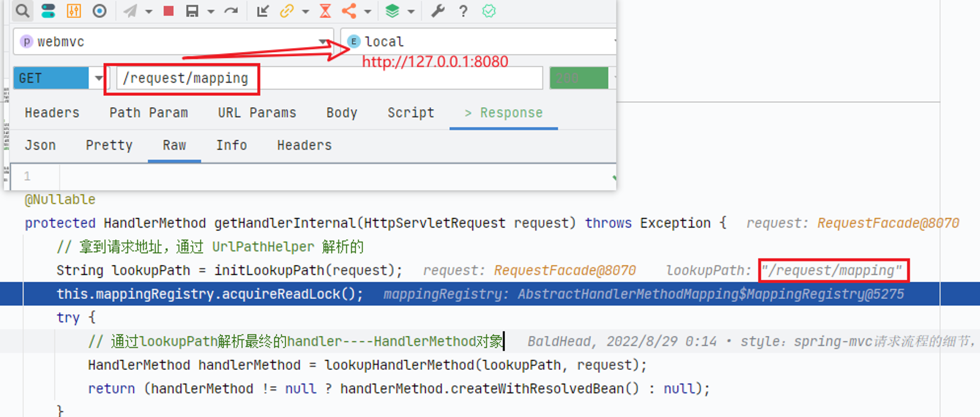The image size is (980, 417).
Task: Open dropdown arrow beside share icon
Action: [368, 11]
